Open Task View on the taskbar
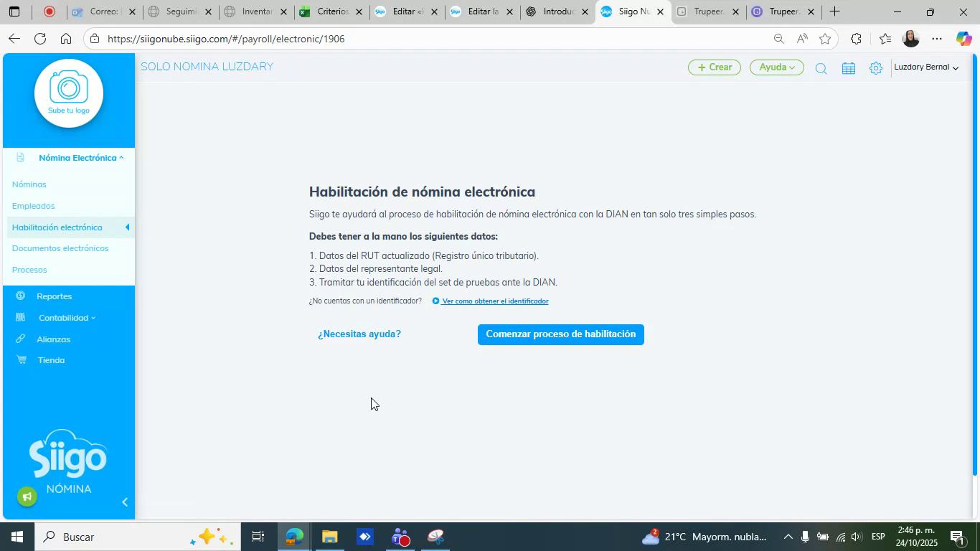 258,537
